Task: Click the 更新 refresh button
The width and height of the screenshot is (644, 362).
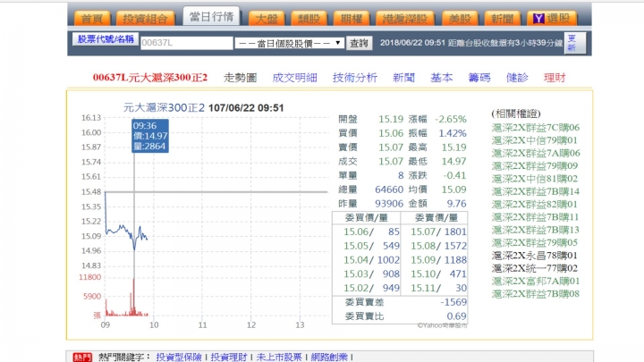Action: [574, 43]
